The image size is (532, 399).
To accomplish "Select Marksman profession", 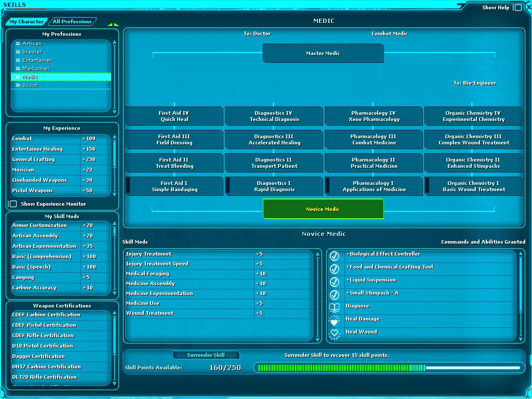I will point(61,69).
